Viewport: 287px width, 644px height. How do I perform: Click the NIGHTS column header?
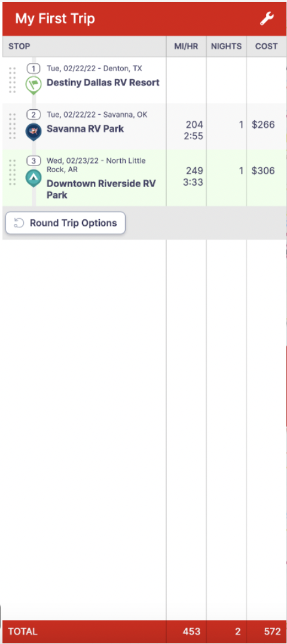(x=227, y=47)
